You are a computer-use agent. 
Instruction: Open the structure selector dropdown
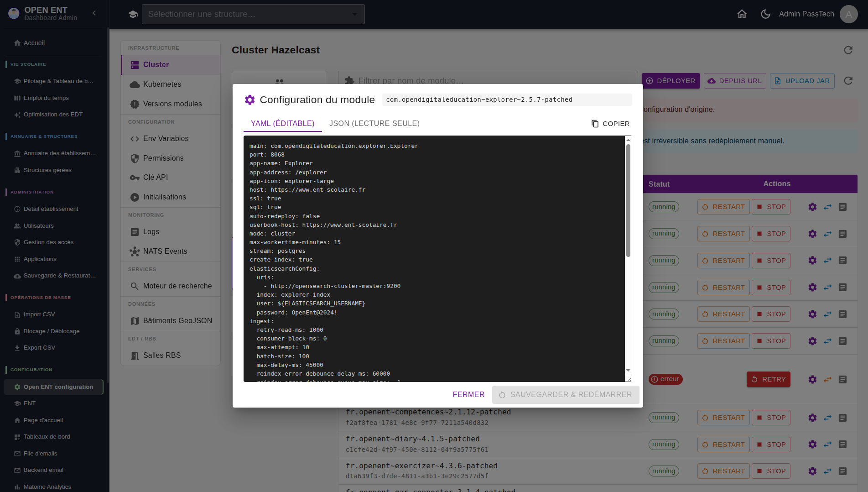point(253,14)
